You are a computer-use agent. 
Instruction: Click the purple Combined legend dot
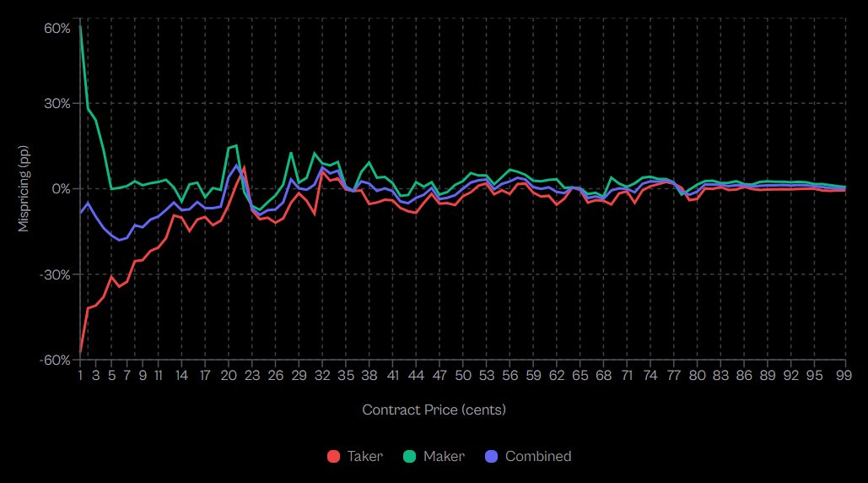(493, 457)
